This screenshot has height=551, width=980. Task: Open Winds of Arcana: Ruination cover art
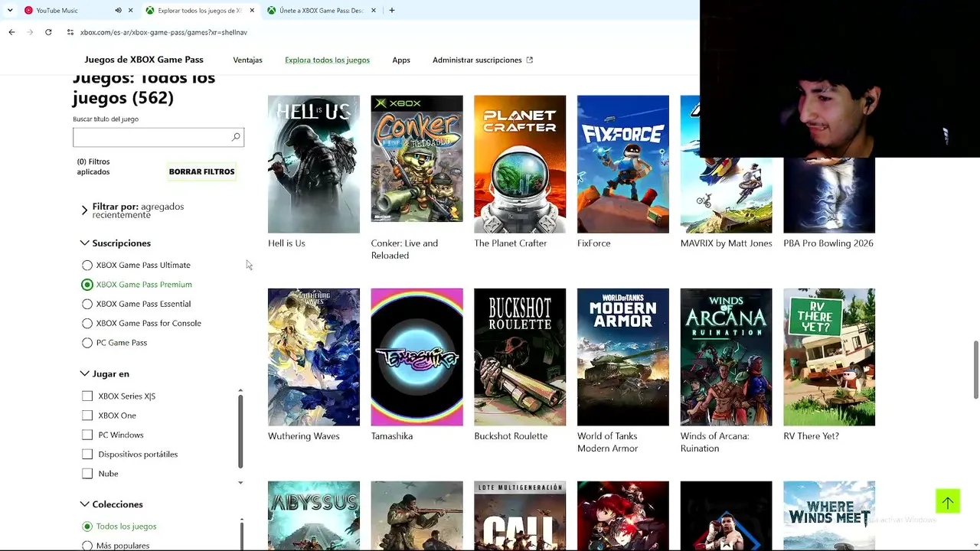coord(727,357)
